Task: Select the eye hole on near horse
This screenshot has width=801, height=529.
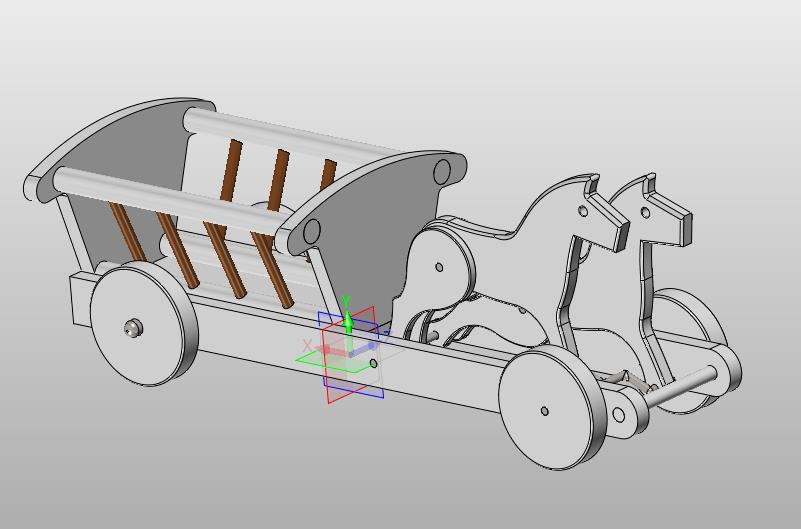Action: (x=583, y=210)
